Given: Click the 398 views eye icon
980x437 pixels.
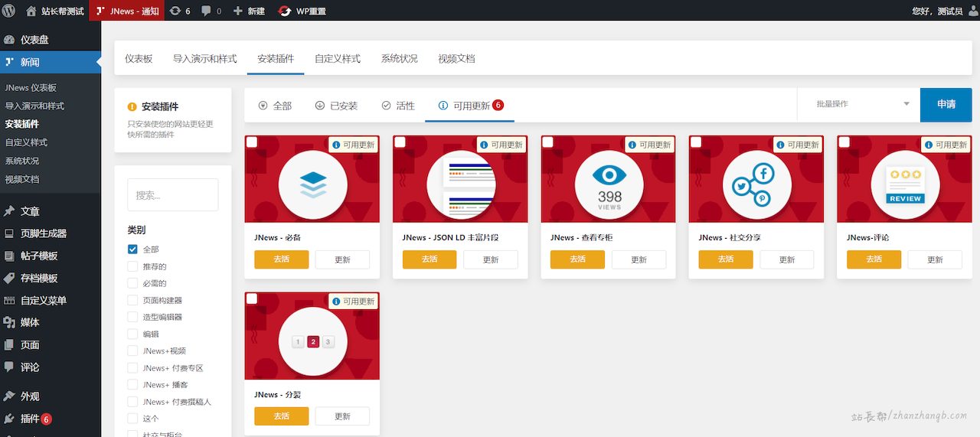Looking at the screenshot, I should 609,185.
